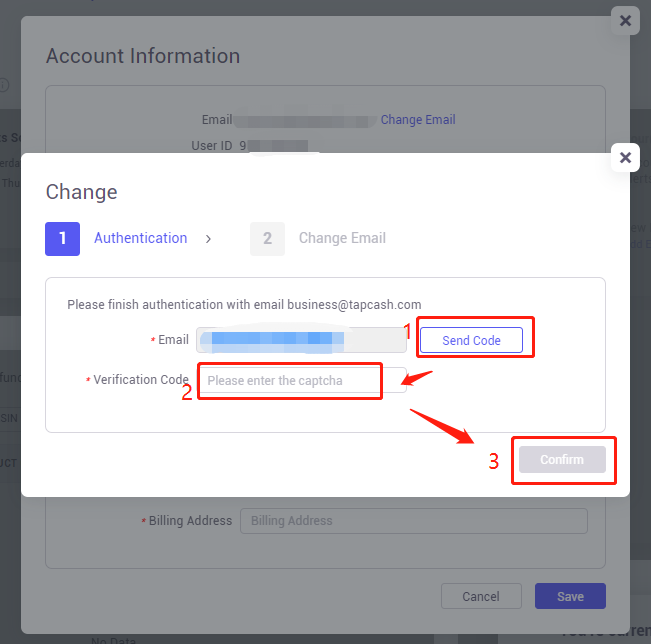Select the Authentication step label
651x644 pixels.
[x=140, y=238]
